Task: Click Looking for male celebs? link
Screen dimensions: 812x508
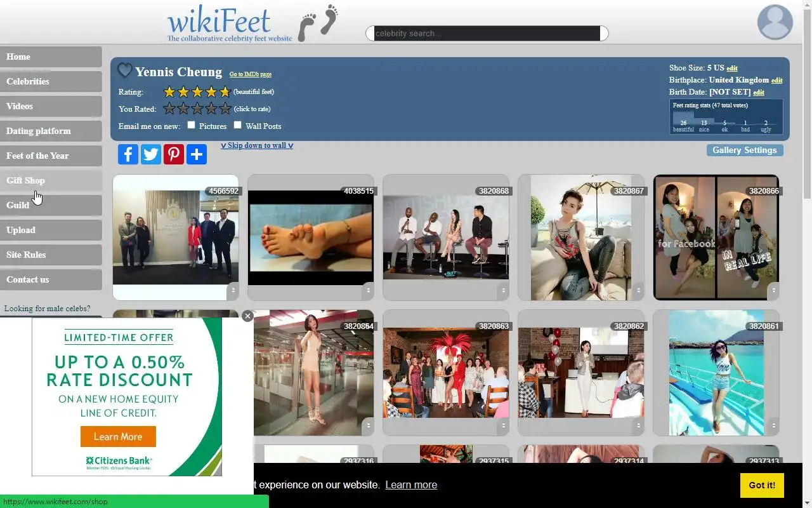Action: pos(48,309)
